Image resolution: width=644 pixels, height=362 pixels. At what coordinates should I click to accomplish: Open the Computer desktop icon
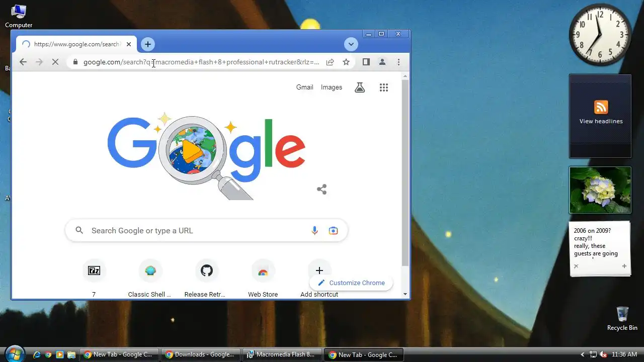coord(19,16)
